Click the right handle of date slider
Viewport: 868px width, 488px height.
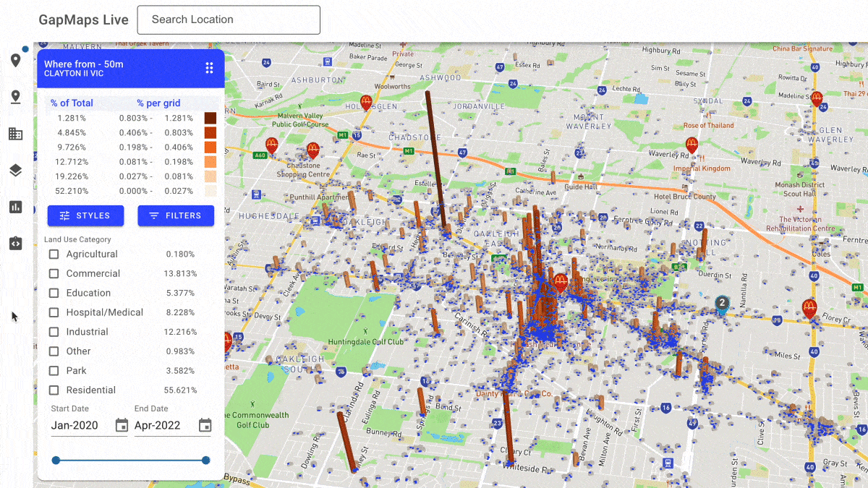pyautogui.click(x=206, y=461)
